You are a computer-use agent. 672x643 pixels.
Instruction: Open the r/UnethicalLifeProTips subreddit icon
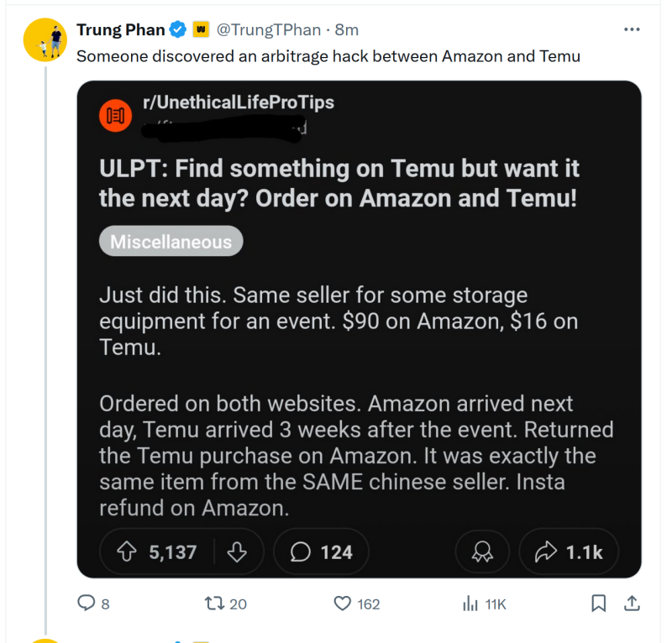click(x=116, y=116)
